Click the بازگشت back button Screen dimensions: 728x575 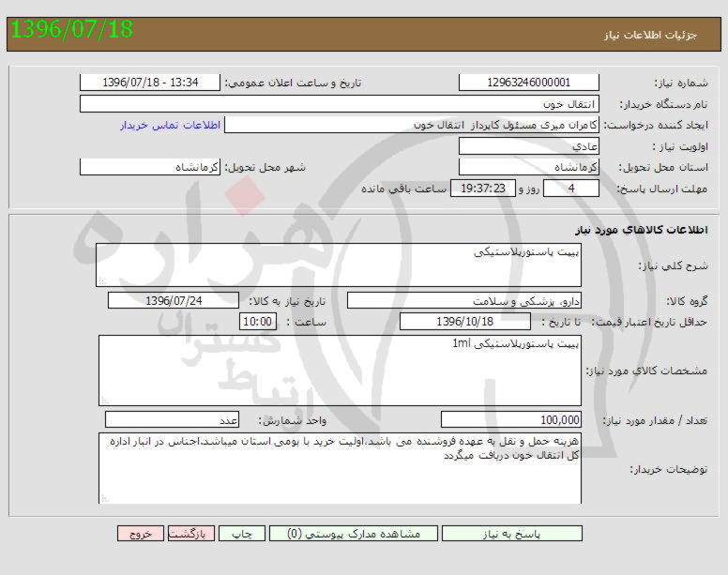[x=190, y=534]
